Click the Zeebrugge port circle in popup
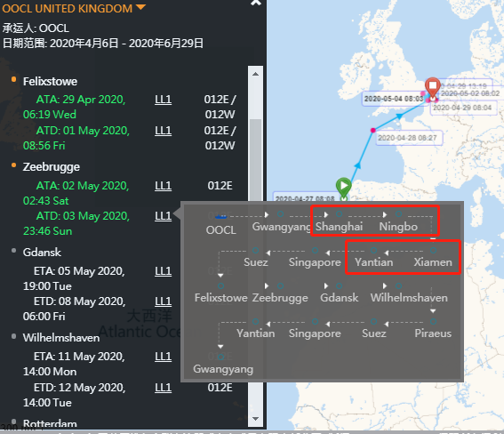 click(280, 285)
